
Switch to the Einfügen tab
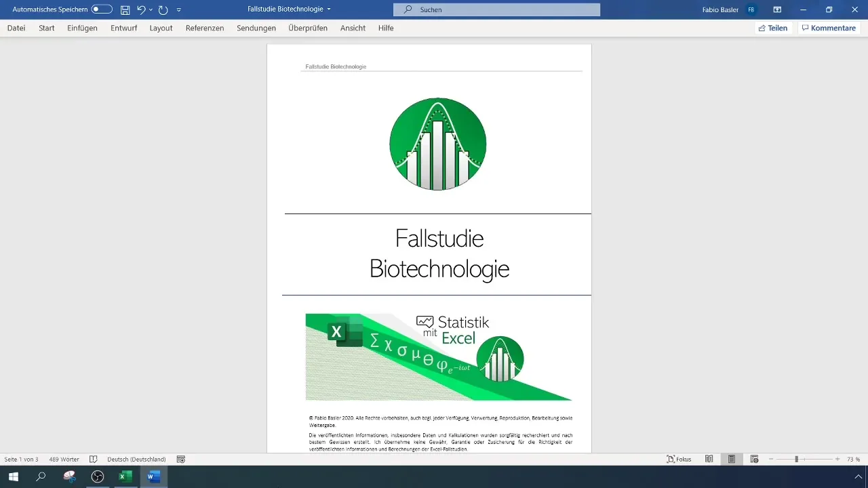pyautogui.click(x=83, y=28)
